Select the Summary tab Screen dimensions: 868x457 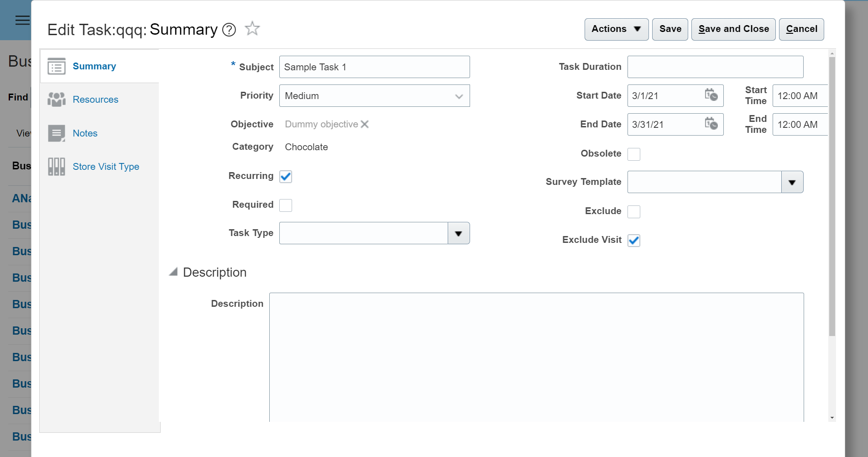point(94,66)
